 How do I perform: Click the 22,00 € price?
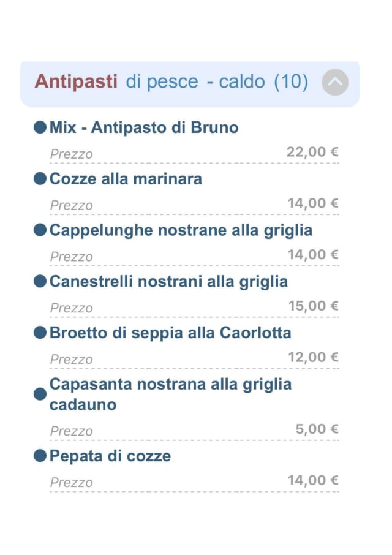click(312, 152)
